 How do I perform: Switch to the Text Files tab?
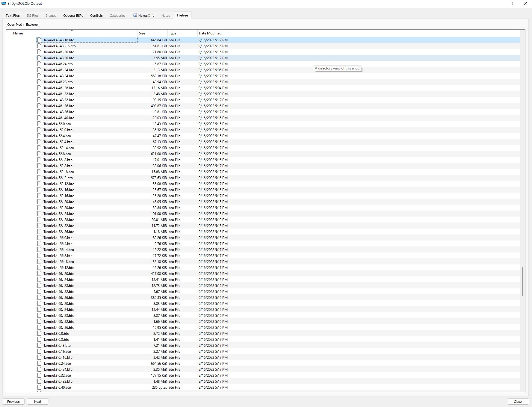[13, 16]
